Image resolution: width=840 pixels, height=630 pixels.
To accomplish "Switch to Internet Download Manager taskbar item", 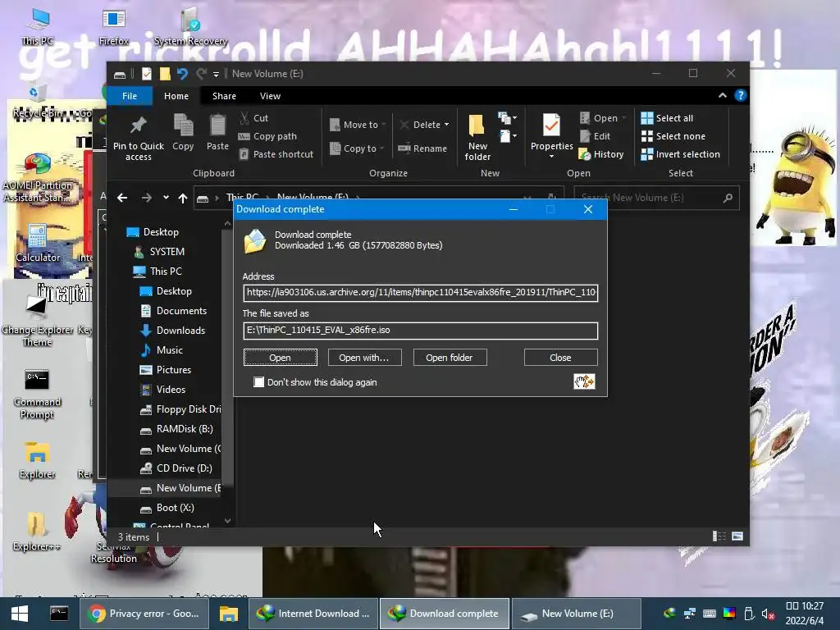I will point(313,614).
